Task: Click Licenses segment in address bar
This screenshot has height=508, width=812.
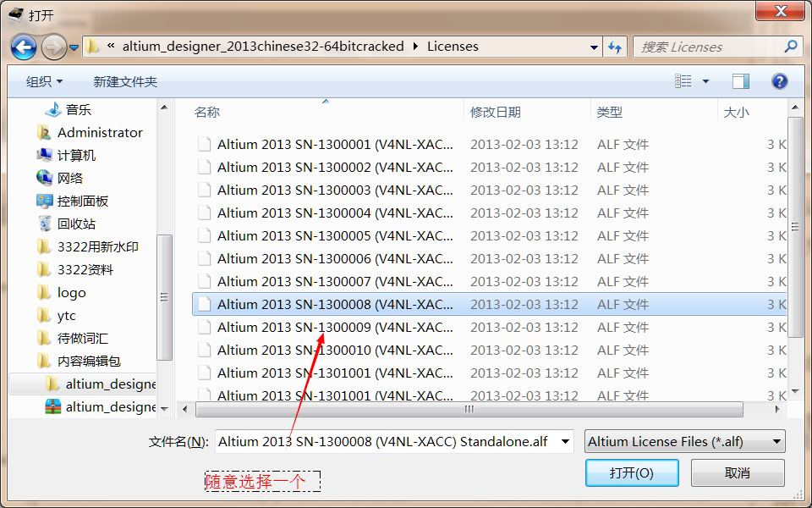Action: [x=453, y=47]
